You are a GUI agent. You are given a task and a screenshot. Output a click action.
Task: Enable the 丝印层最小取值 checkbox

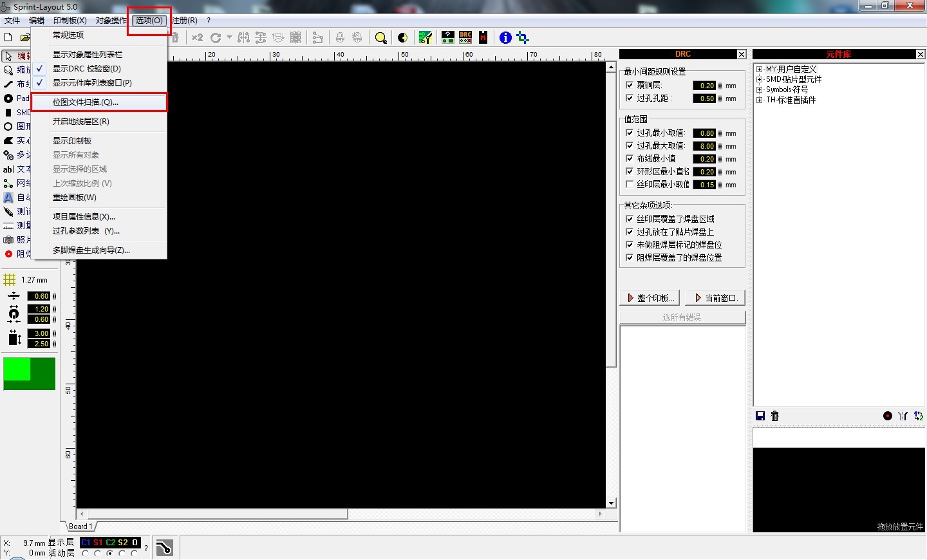(630, 185)
